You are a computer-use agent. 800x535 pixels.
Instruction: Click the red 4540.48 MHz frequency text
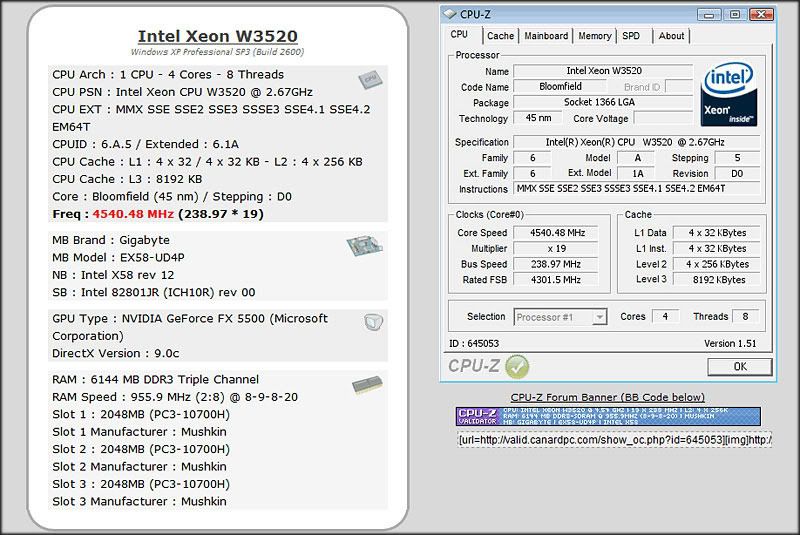click(x=133, y=214)
